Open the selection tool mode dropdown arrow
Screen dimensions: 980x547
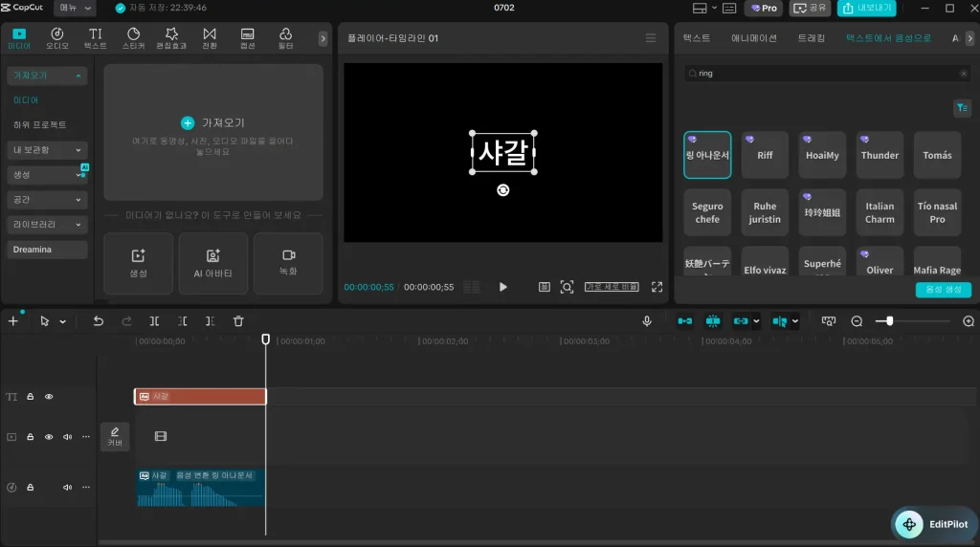[x=62, y=321]
